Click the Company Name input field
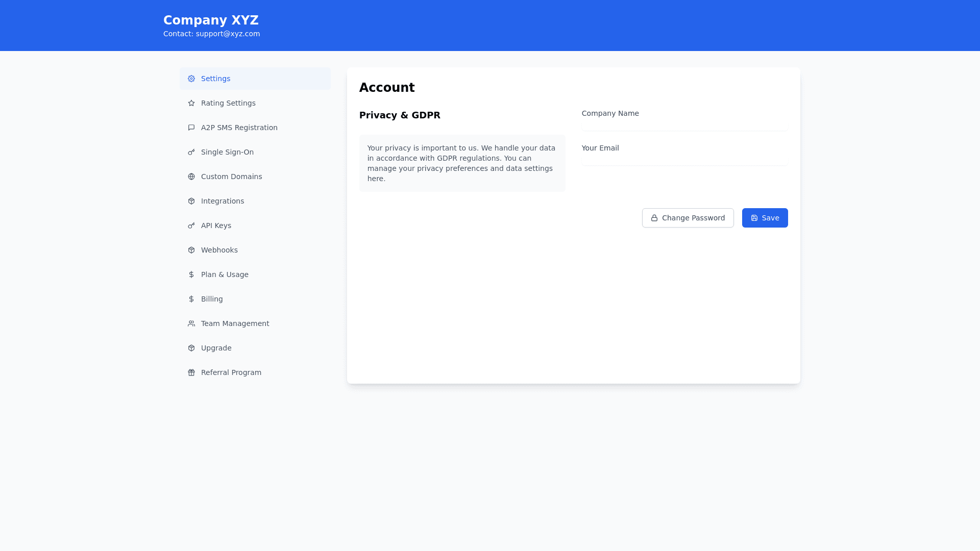 point(684,126)
